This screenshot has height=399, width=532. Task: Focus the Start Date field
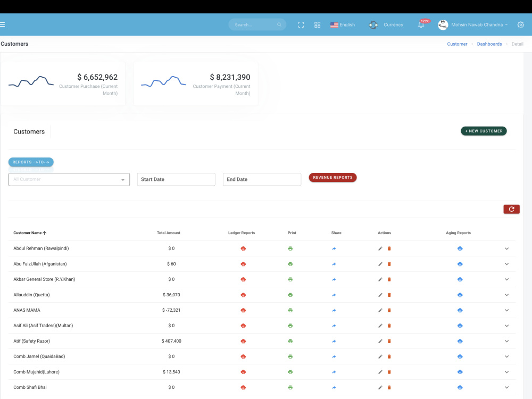point(176,179)
